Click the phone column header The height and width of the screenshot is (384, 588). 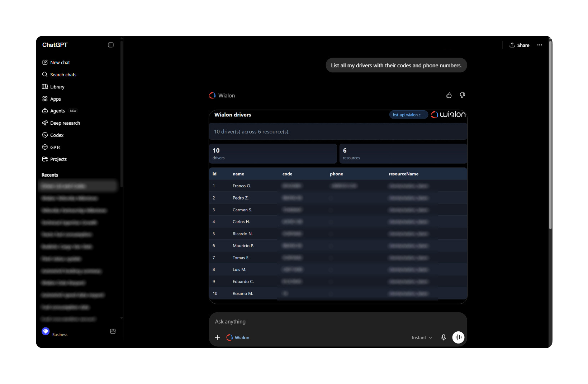pos(336,174)
